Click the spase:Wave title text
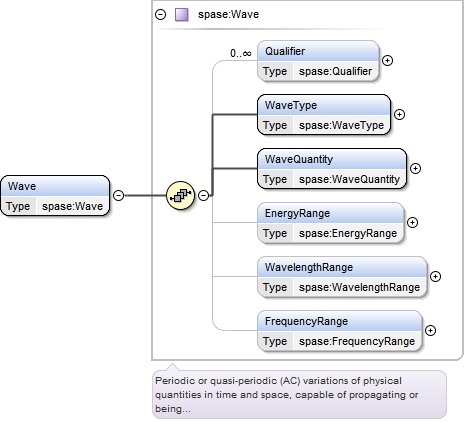The width and height of the screenshot is (465, 422). pos(228,15)
